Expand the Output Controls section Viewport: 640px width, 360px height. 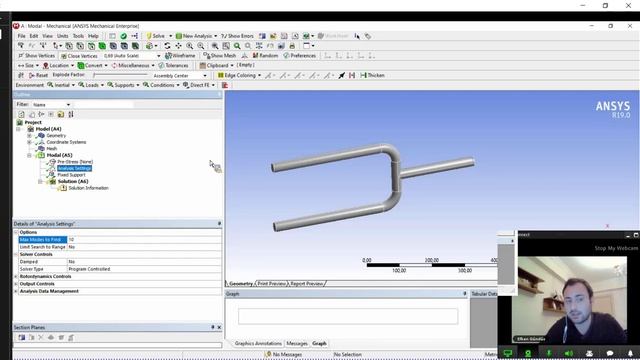click(16, 284)
